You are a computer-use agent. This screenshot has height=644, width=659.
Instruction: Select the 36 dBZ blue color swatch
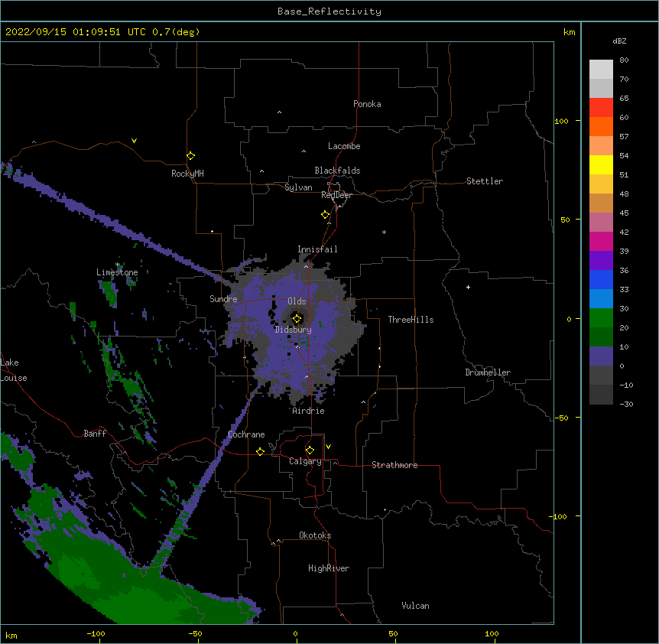(601, 279)
